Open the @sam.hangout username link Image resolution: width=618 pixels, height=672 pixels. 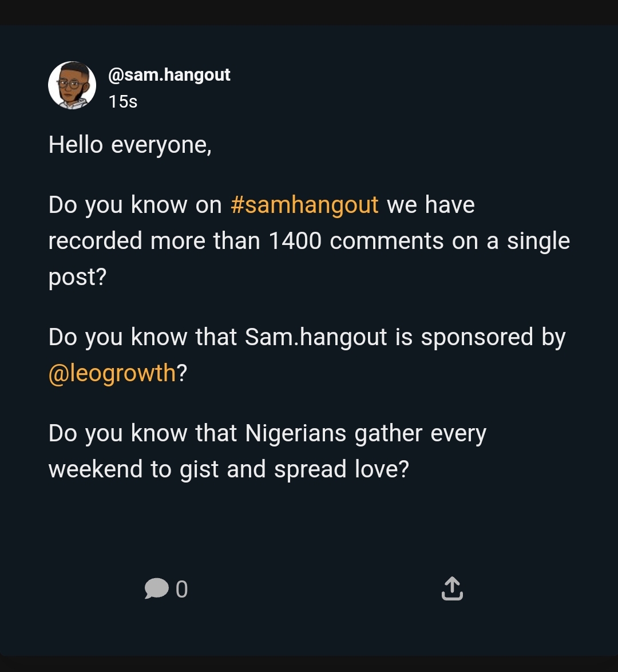169,75
